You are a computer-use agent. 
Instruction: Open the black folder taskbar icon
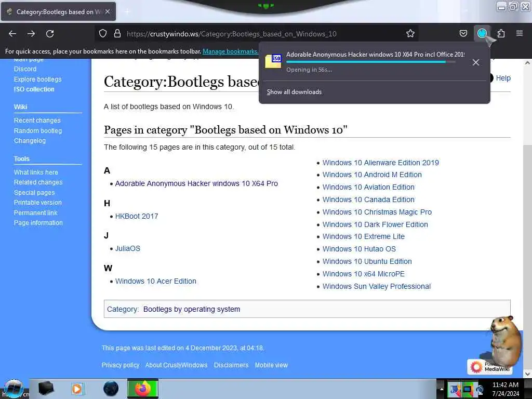pos(46,389)
